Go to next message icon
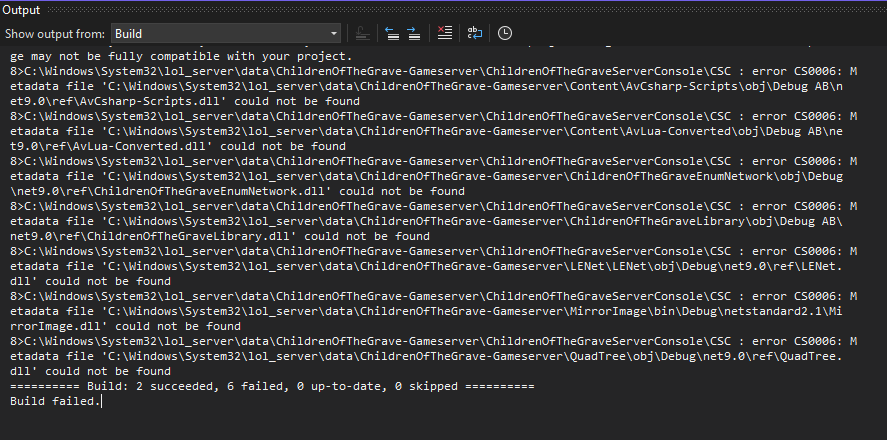This screenshot has width=887, height=440. pos(414,33)
